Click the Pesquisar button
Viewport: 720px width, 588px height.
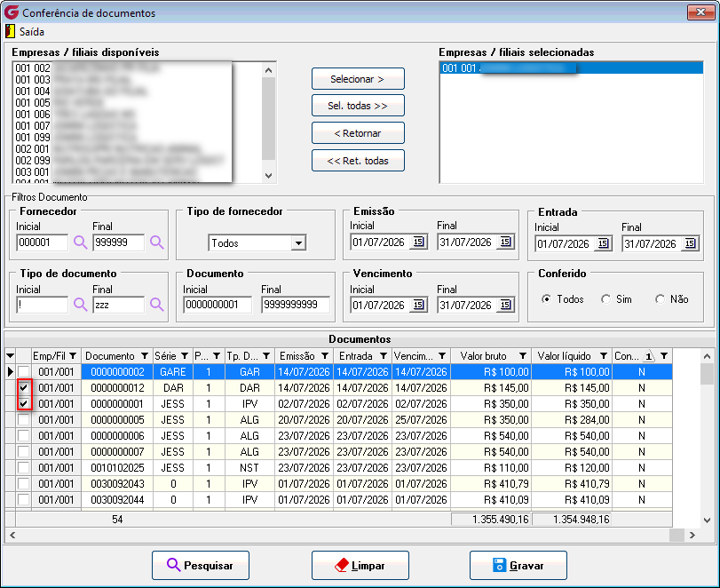click(201, 566)
